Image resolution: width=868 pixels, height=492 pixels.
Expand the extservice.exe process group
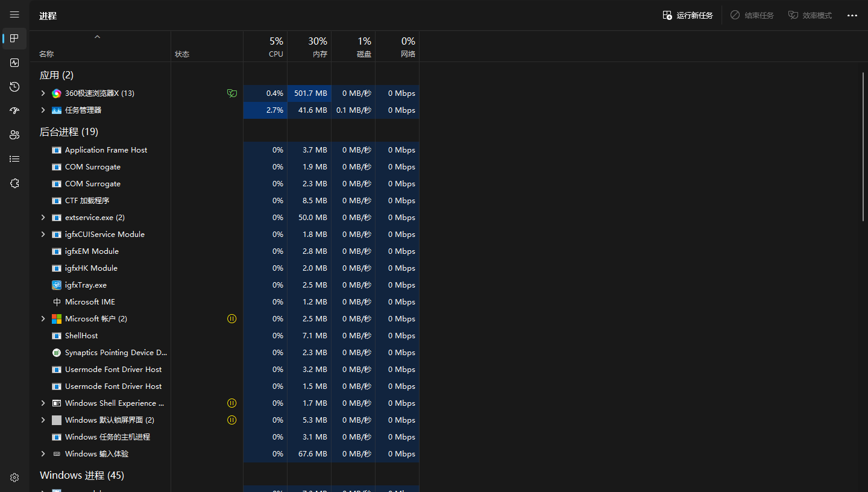(43, 218)
